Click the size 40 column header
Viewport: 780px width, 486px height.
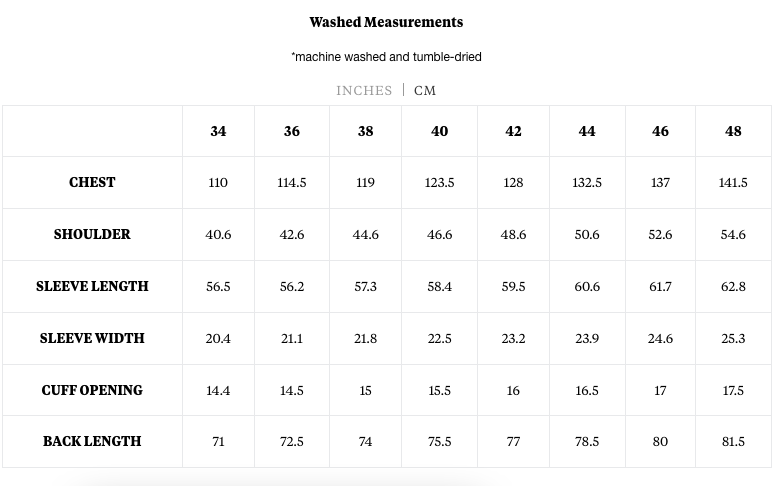coord(439,131)
